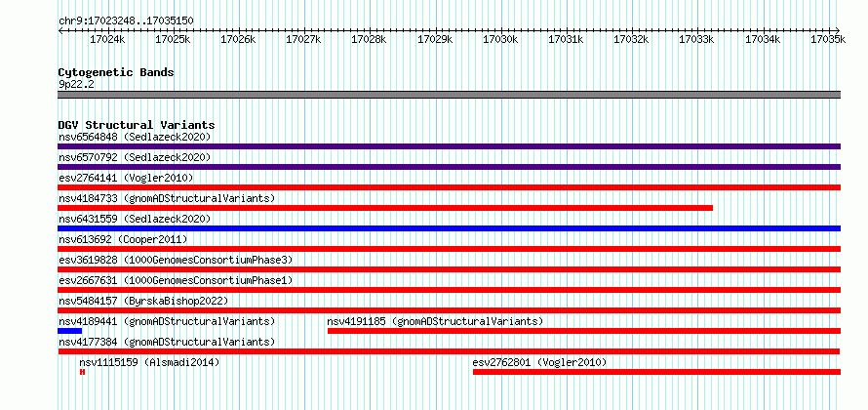The image size is (868, 410).
Task: Select the esv2762801 Vogler2010 red bar
Action: [656, 372]
